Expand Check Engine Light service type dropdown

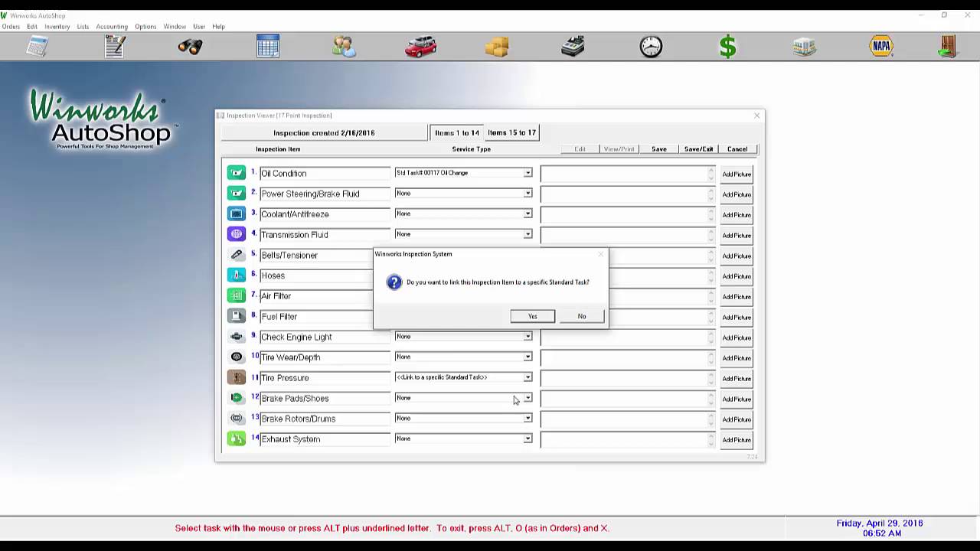pos(528,336)
